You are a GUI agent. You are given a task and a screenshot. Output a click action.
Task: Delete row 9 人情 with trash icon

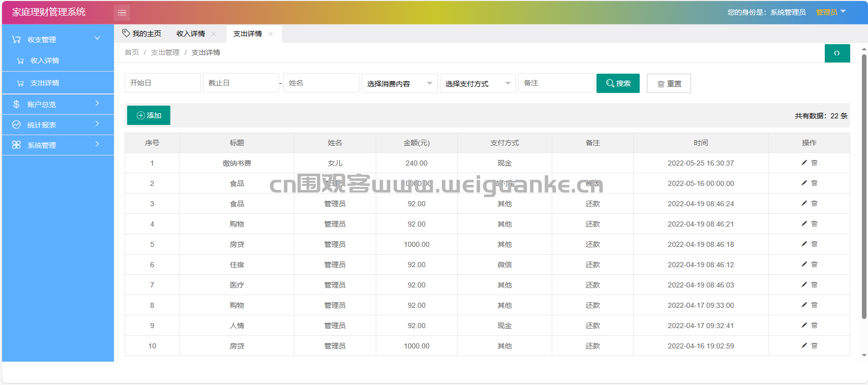click(x=814, y=325)
